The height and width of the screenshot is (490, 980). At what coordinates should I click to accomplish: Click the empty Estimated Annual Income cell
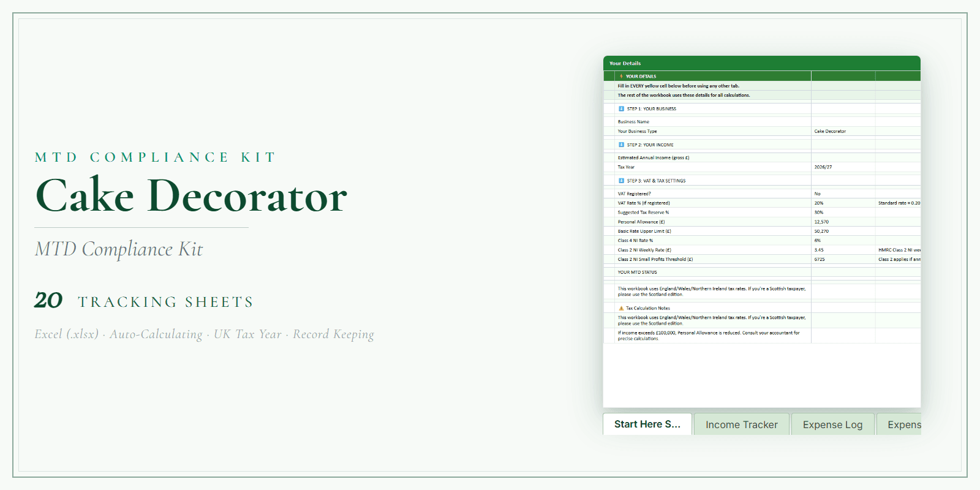coord(843,158)
